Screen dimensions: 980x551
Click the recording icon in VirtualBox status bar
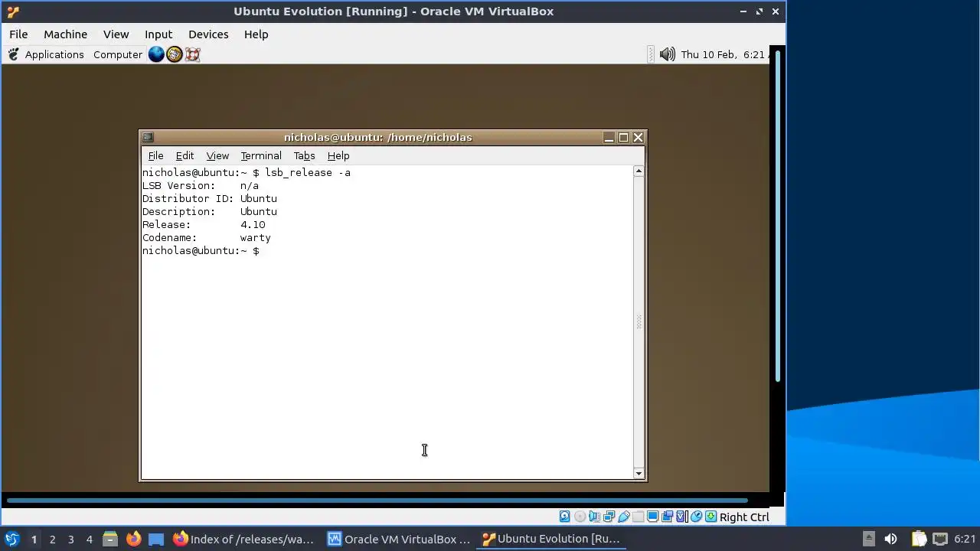[x=667, y=517]
